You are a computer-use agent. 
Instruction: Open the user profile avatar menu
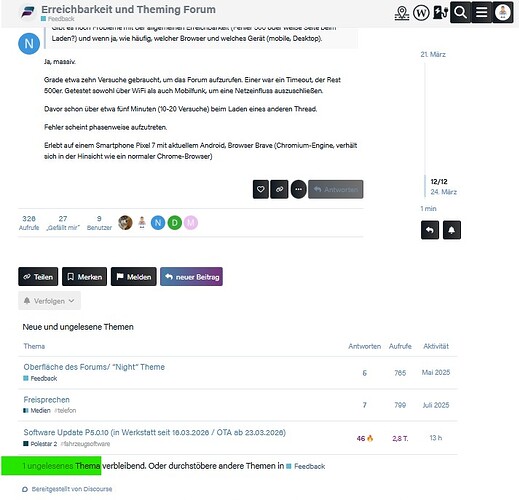[503, 13]
